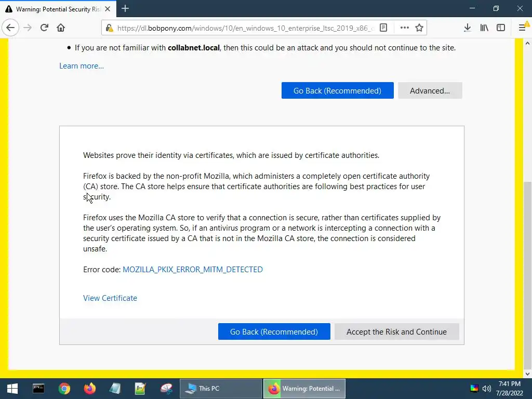Open the Firefox hamburger menu

tap(523, 28)
